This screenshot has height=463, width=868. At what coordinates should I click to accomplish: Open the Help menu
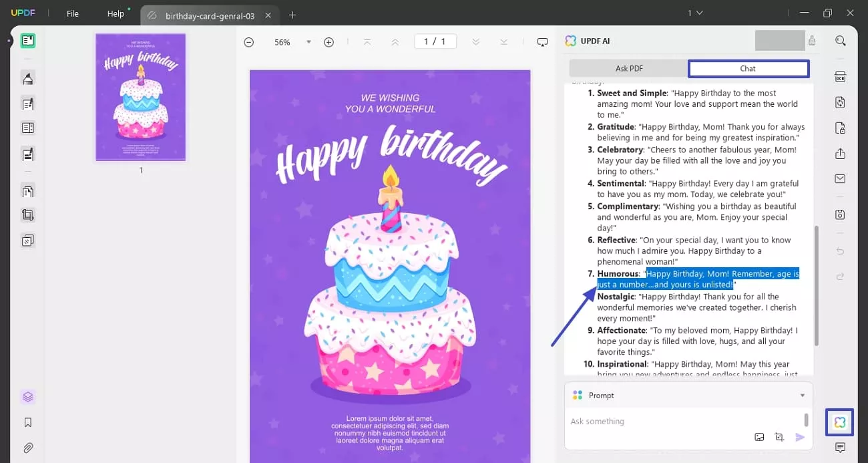(x=116, y=13)
